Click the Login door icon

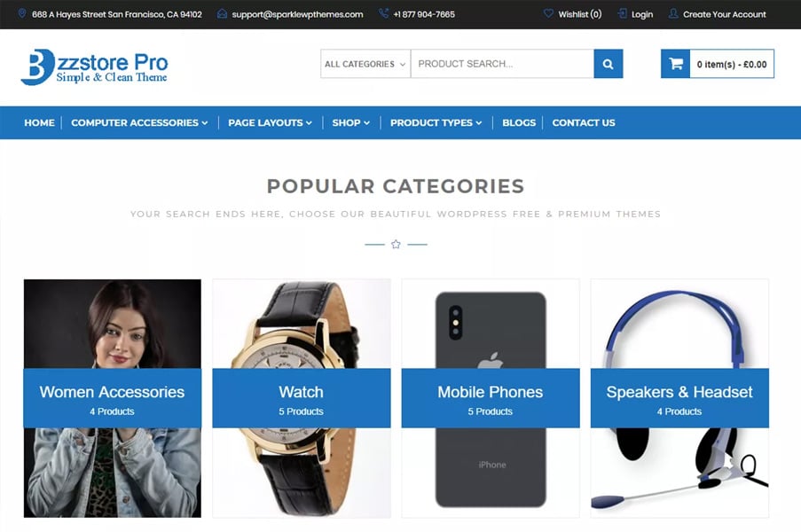tap(622, 14)
